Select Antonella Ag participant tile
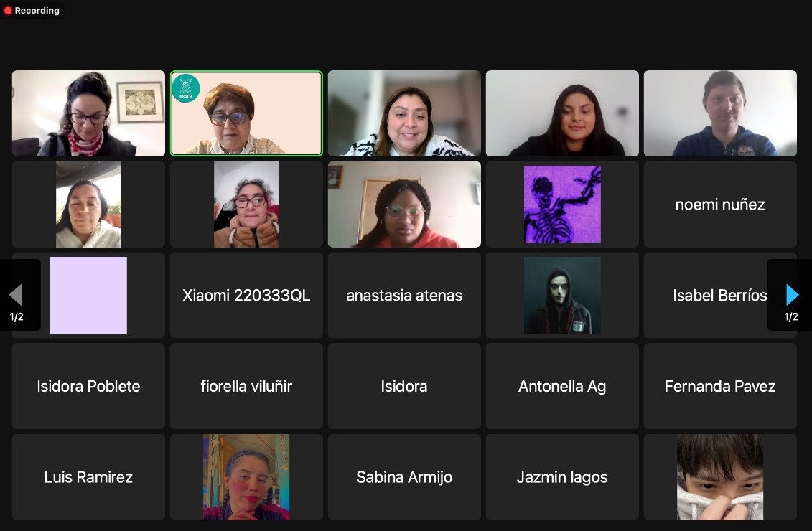 tap(562, 386)
